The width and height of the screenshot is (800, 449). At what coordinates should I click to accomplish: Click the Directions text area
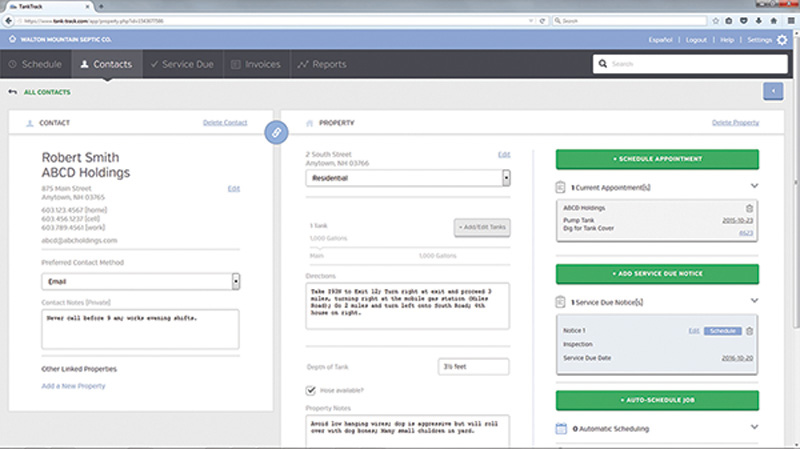408,306
